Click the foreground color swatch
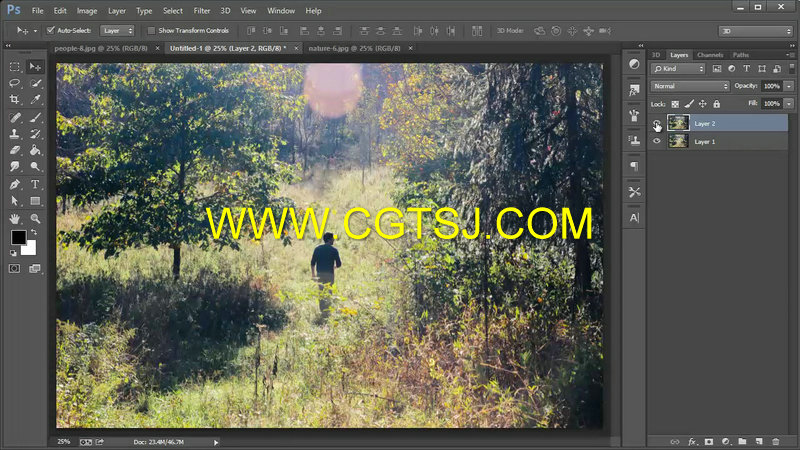The image size is (800, 450). pos(18,237)
